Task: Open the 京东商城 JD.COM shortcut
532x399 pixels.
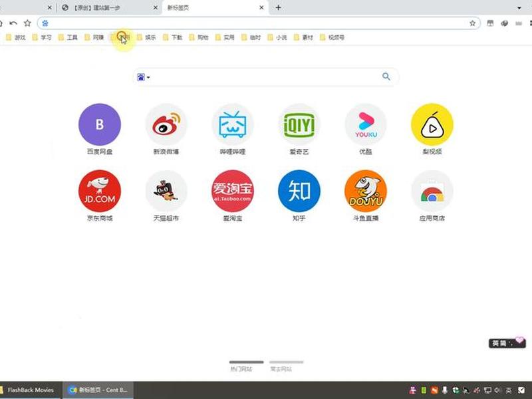Action: click(99, 196)
